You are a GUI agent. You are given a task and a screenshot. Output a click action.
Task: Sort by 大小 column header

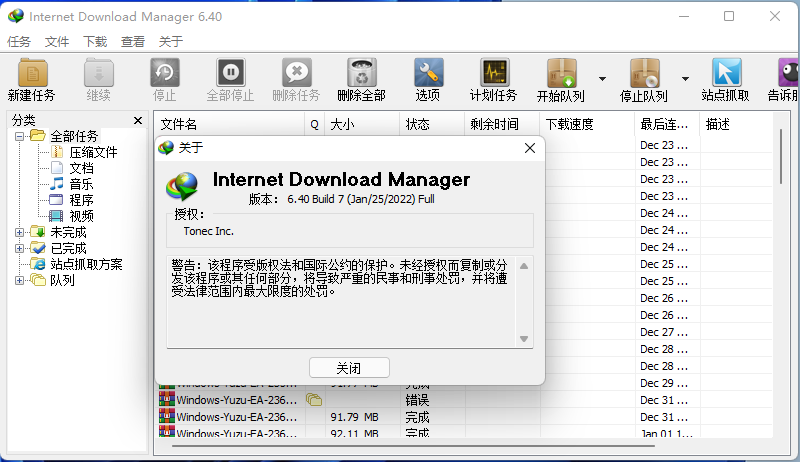pyautogui.click(x=362, y=124)
